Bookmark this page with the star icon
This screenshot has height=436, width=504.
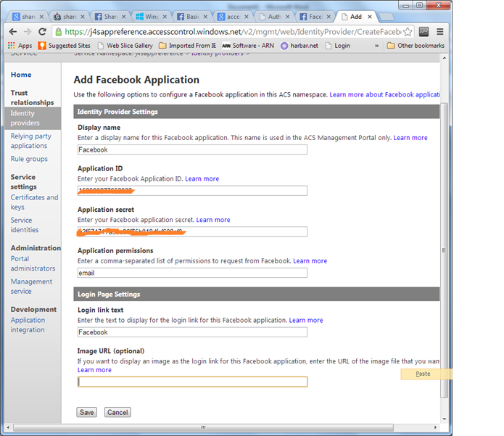pyautogui.click(x=408, y=31)
